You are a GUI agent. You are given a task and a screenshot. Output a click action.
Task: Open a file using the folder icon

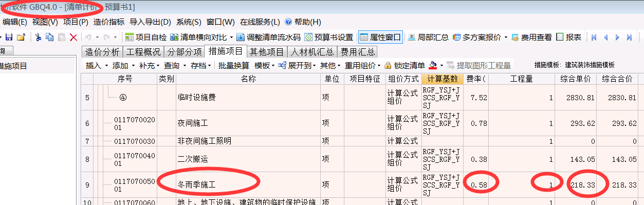[x=21, y=38]
